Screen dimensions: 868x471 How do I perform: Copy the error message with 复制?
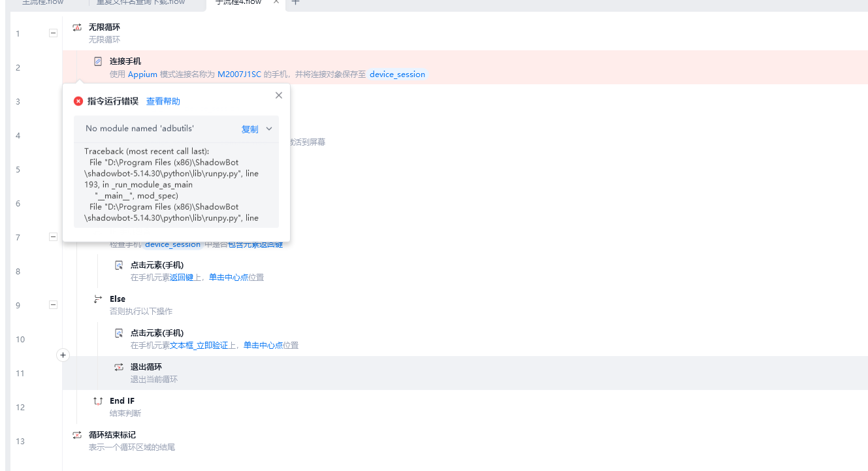(249, 129)
